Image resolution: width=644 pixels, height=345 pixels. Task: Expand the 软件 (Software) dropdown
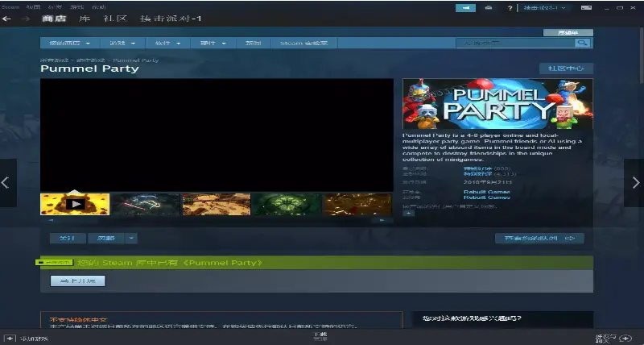(x=167, y=44)
